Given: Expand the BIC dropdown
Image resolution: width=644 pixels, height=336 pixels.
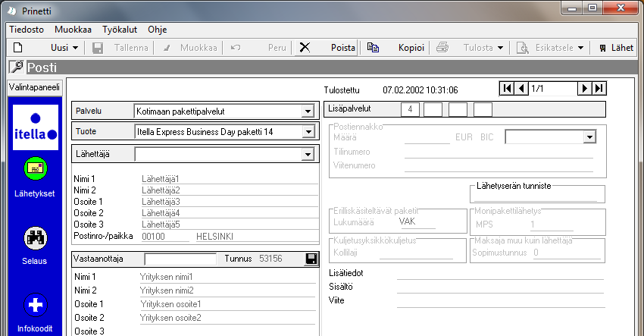Looking at the screenshot, I should [589, 137].
